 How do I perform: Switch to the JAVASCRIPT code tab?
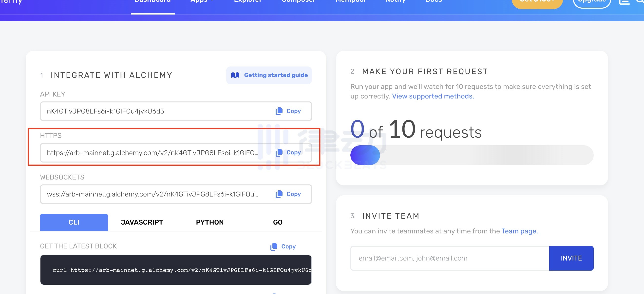tap(142, 222)
